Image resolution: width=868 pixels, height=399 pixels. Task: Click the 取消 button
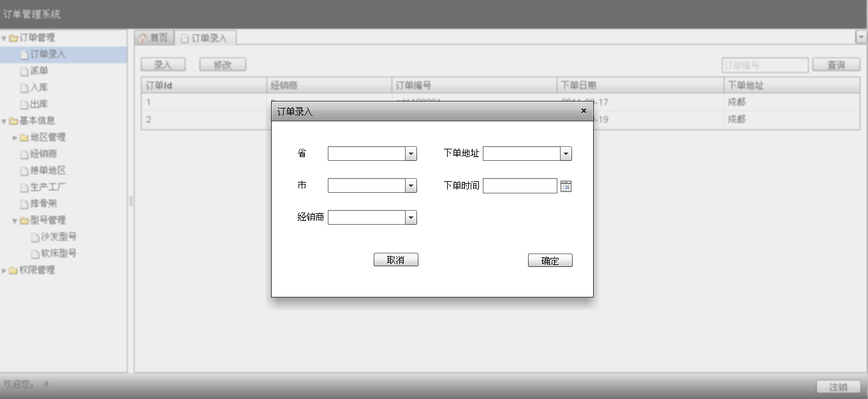click(396, 260)
